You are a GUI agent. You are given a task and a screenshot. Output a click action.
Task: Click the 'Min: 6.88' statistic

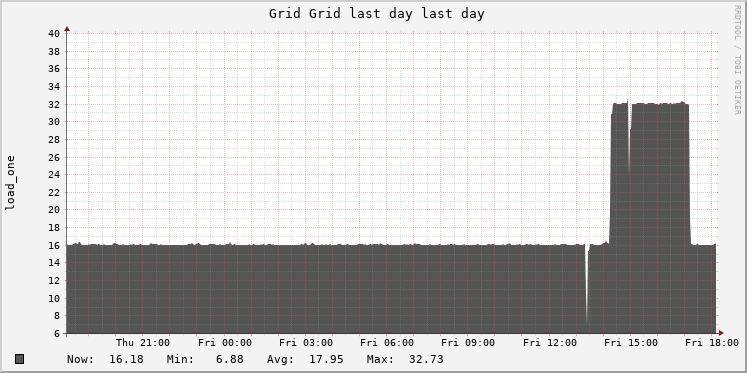click(205, 359)
